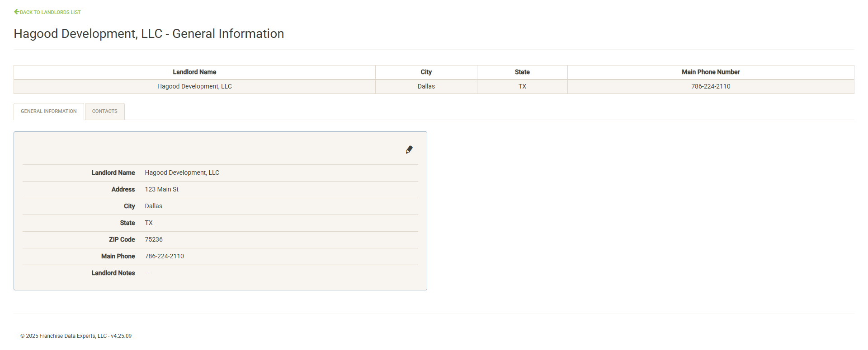Click the TX cell in the summary table
This screenshot has width=868, height=350.
[x=522, y=86]
